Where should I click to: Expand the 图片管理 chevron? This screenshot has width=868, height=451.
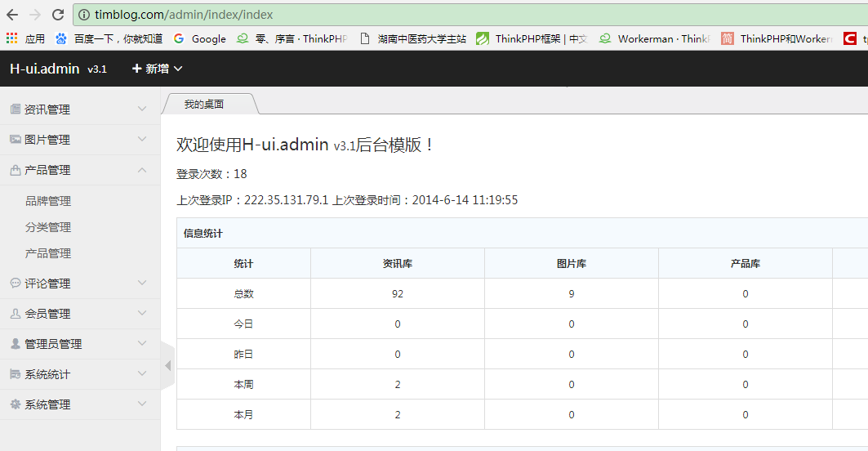pos(142,139)
